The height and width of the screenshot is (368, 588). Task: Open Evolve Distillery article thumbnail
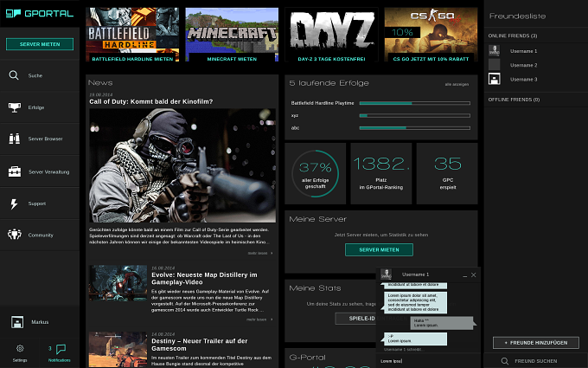point(118,283)
